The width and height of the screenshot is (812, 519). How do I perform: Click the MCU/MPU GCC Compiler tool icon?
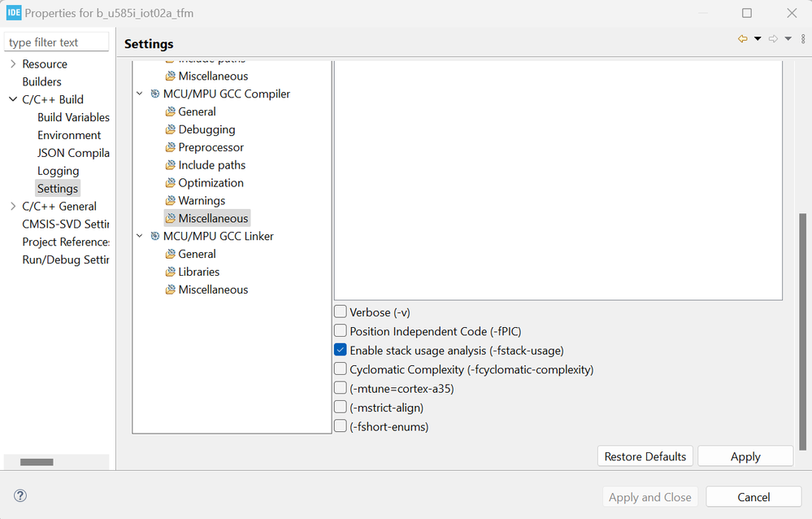tap(155, 94)
